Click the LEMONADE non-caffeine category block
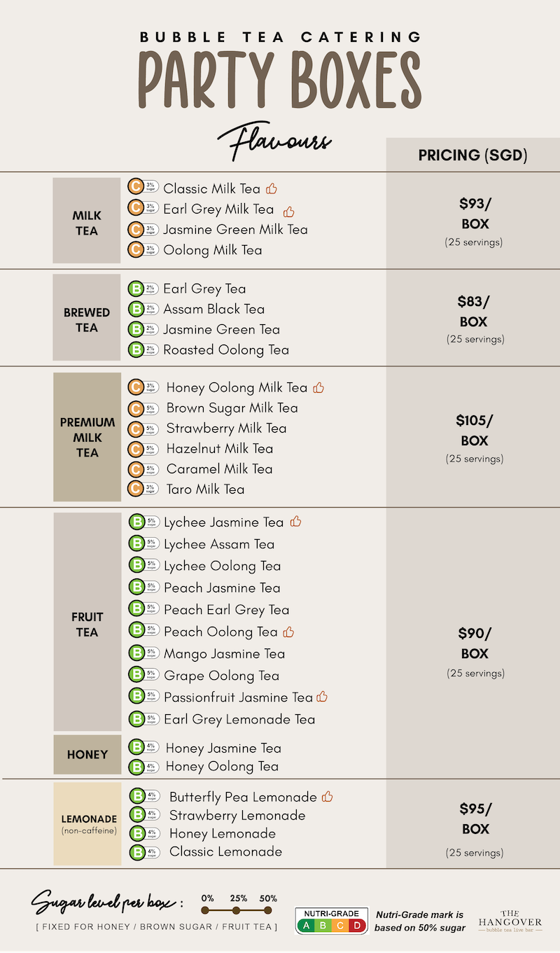The image size is (560, 953). 87,824
